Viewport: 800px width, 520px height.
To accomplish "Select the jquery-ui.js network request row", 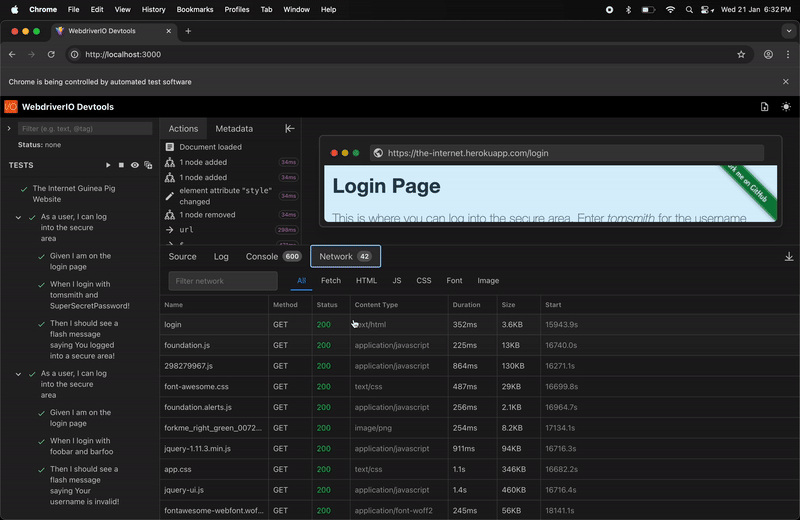I will point(184,490).
